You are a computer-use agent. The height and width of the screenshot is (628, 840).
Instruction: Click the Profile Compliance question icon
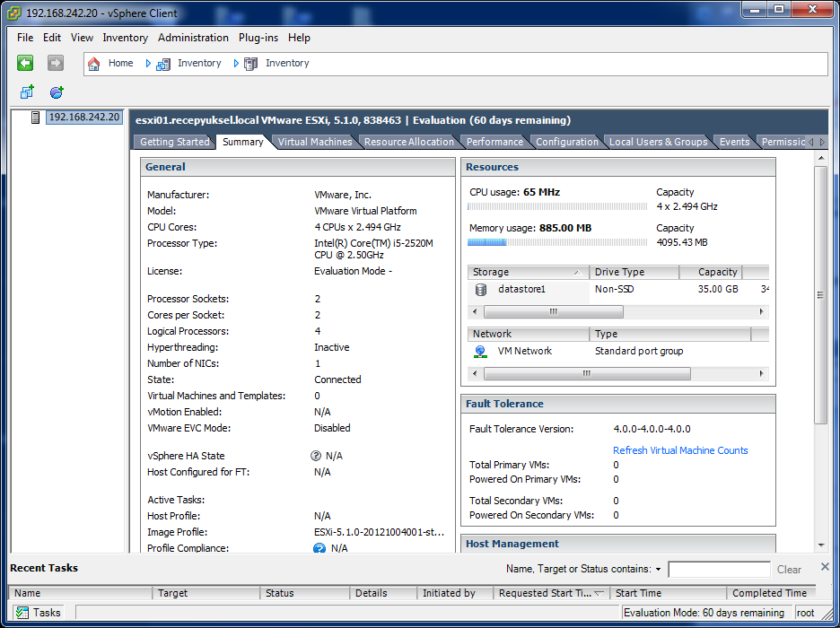tap(319, 547)
